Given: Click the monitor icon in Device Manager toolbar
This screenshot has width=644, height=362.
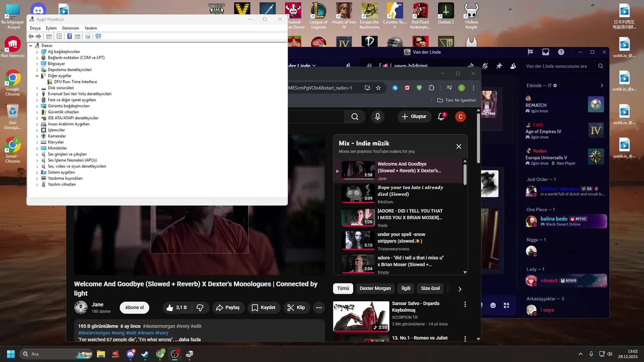Looking at the screenshot, I should pos(98,36).
